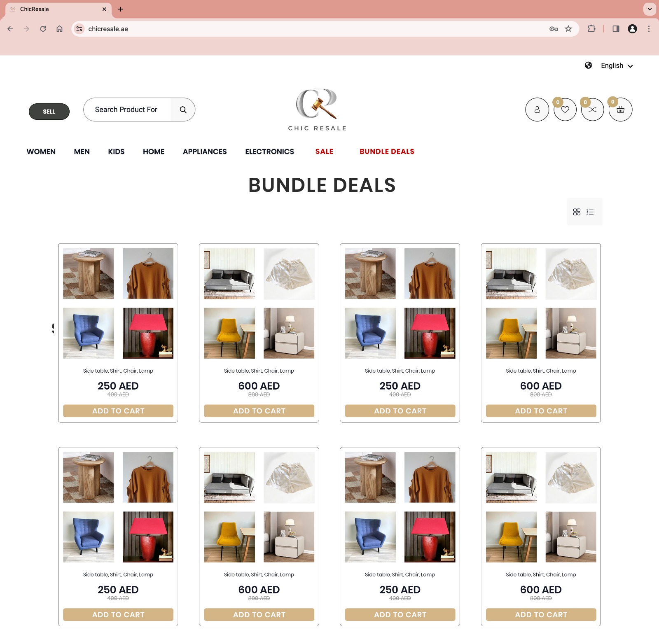Screen dimensions: 659x644
Task: Click the search magnifier icon
Action: (183, 110)
